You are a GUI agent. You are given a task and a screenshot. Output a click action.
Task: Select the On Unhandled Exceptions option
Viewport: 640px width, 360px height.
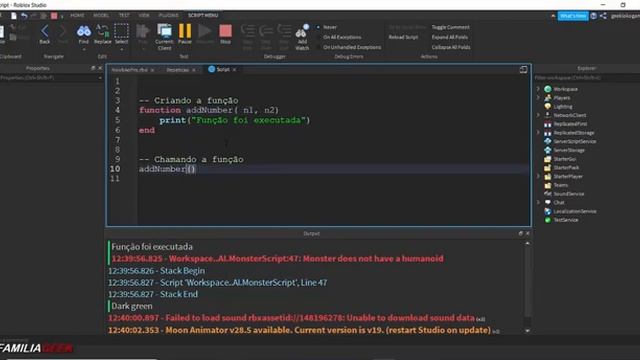pyautogui.click(x=349, y=47)
